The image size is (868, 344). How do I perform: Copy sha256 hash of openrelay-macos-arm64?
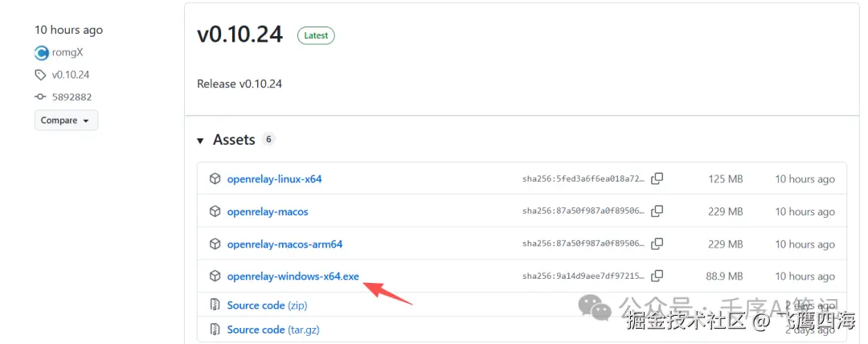click(657, 244)
